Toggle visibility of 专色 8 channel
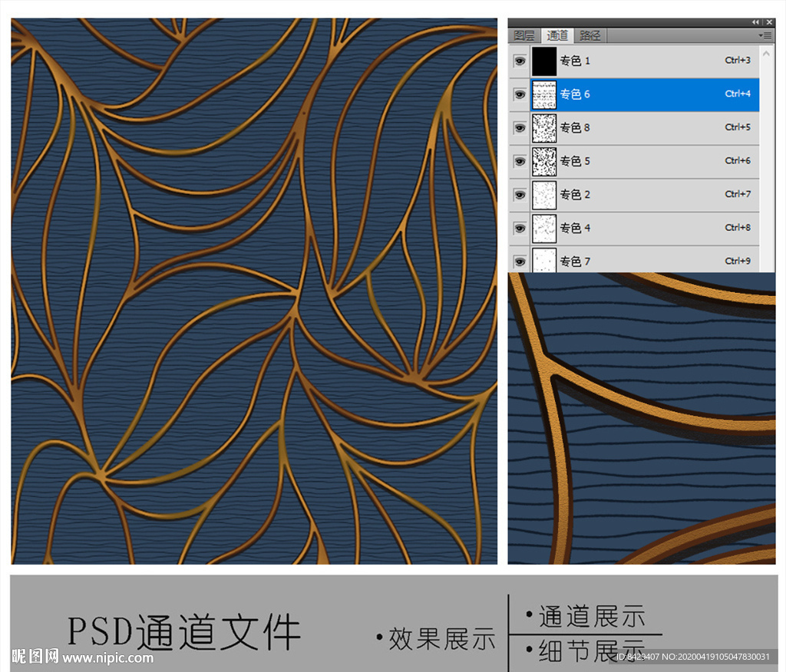The width and height of the screenshot is (786, 672). point(520,128)
